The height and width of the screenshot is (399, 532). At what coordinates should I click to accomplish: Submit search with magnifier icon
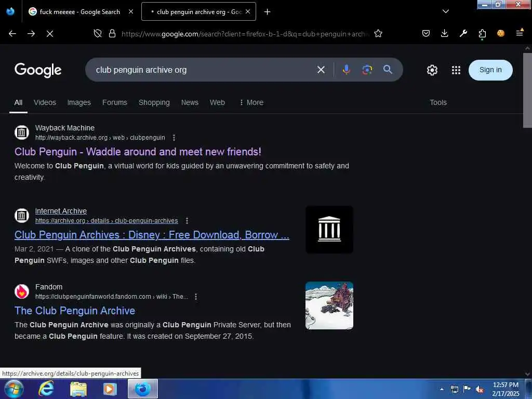point(388,70)
